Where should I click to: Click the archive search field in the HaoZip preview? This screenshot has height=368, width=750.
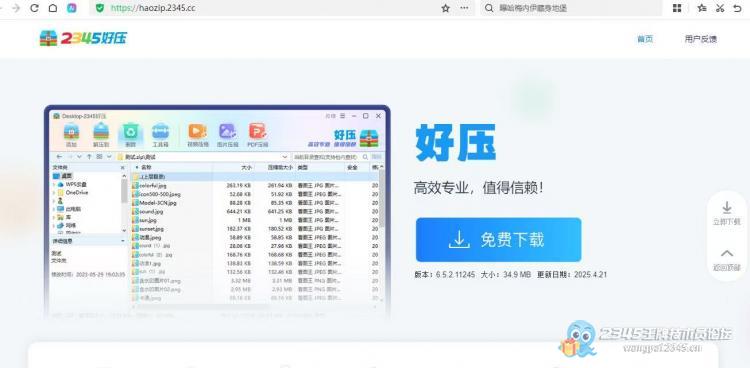pos(330,157)
